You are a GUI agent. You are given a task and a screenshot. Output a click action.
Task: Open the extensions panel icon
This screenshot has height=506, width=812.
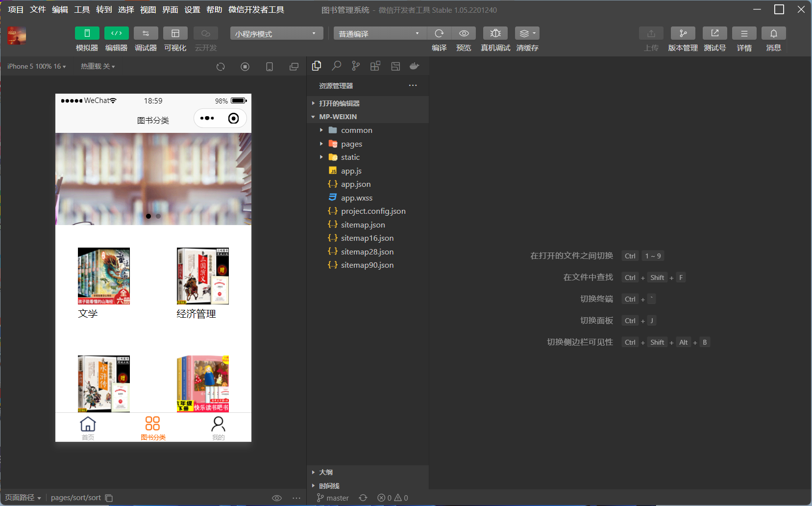(x=375, y=66)
